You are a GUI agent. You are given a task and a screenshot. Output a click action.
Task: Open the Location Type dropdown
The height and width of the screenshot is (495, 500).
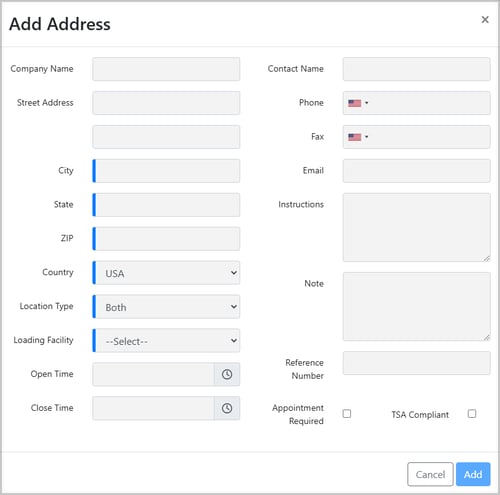166,307
